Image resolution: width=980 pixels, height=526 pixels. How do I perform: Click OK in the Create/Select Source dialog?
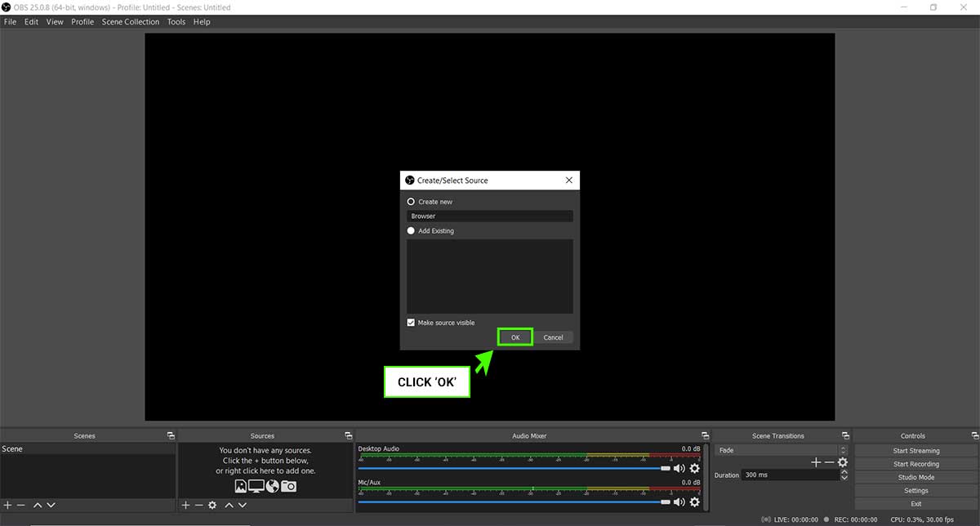(x=515, y=337)
